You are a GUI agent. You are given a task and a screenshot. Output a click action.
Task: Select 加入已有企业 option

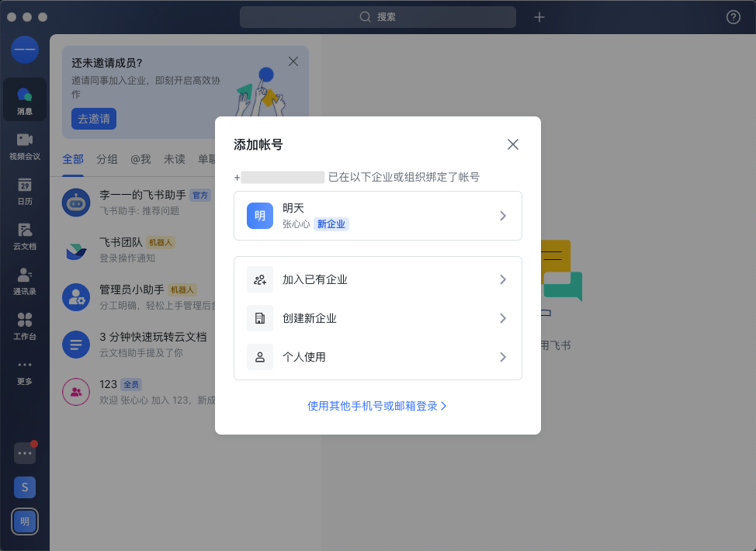click(x=378, y=279)
